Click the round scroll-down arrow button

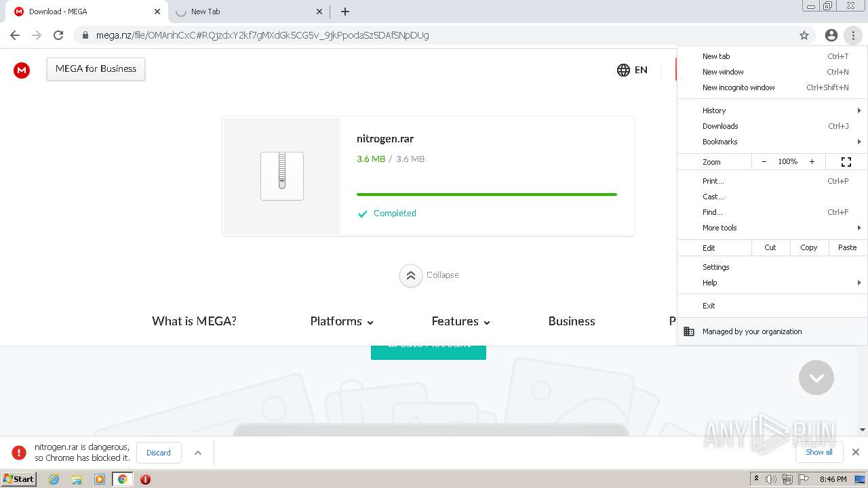[x=816, y=378]
